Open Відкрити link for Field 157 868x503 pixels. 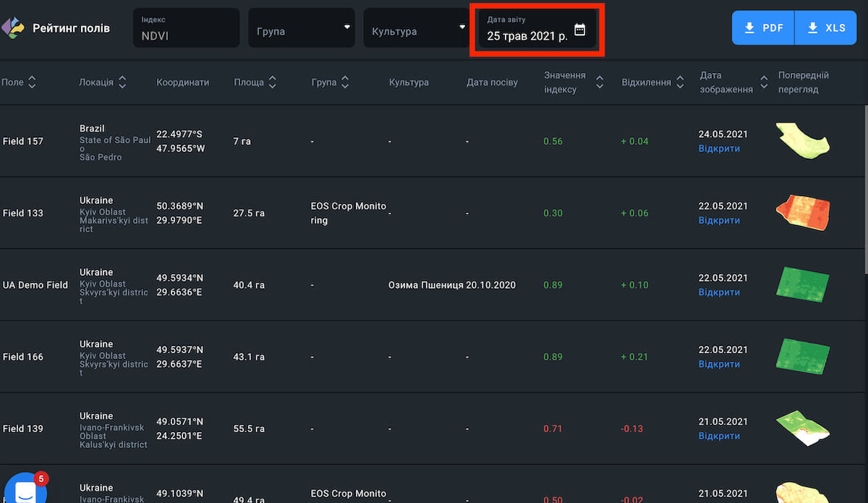click(719, 149)
